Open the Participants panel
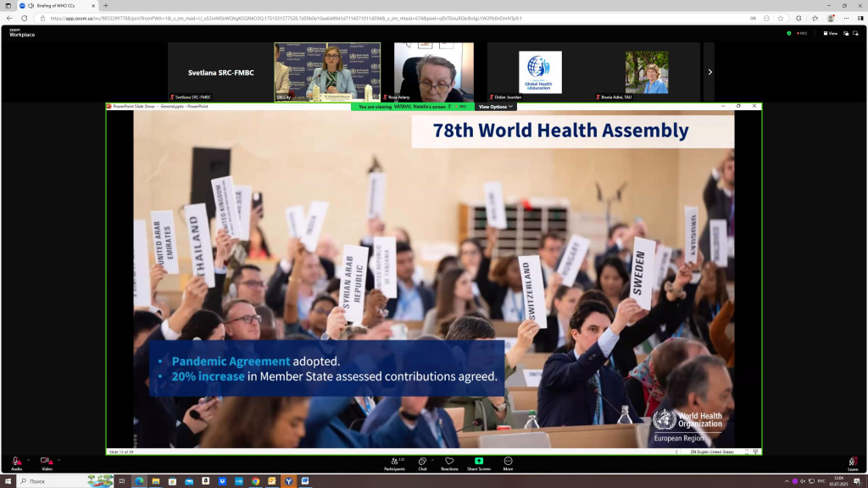The image size is (868, 488). (x=394, y=462)
